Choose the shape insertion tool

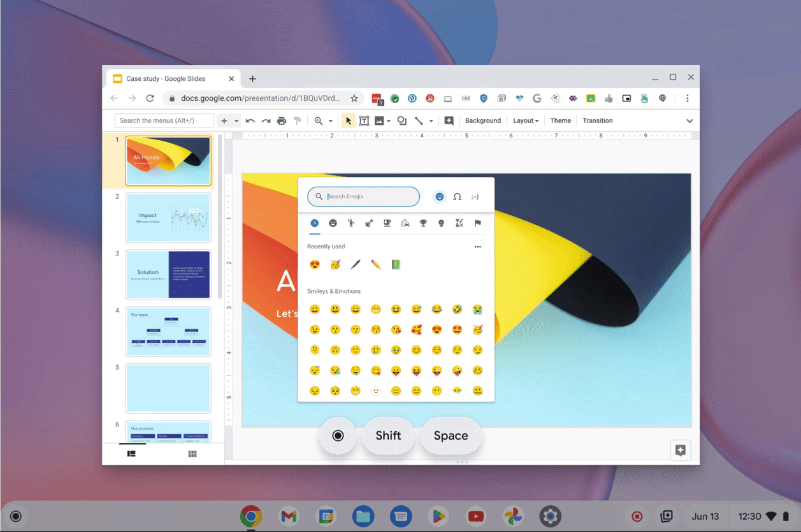(401, 120)
